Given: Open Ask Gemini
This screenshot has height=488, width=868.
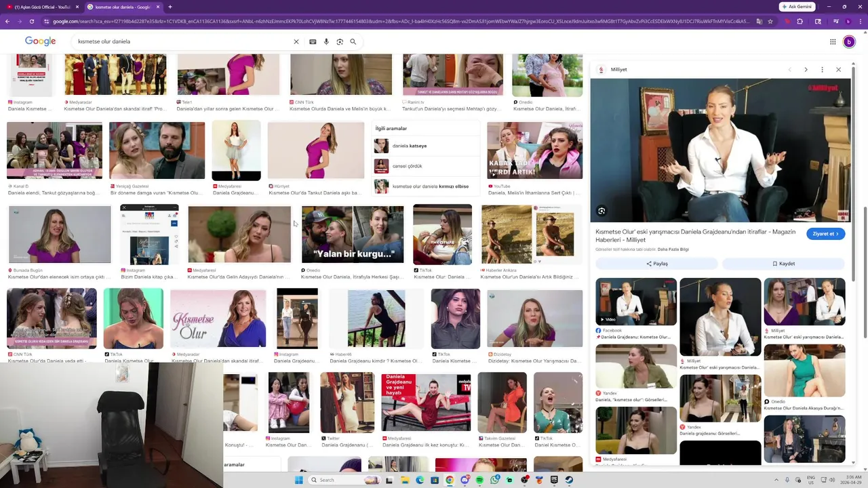Looking at the screenshot, I should tap(797, 7).
